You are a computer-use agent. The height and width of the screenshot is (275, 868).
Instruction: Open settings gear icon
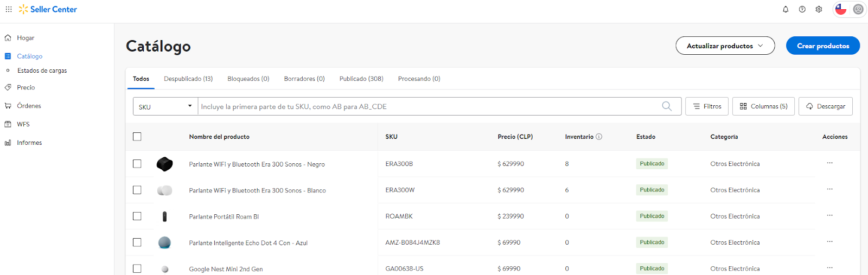click(x=819, y=9)
